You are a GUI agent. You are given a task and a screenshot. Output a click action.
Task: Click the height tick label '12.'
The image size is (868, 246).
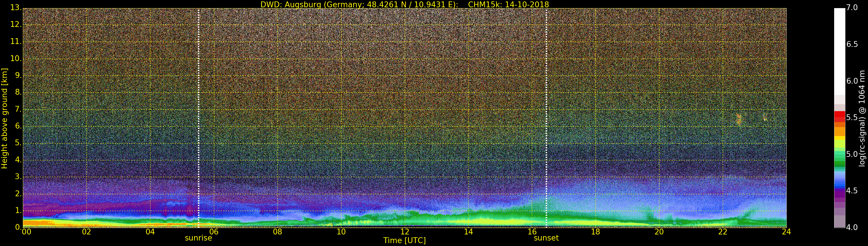pos(16,25)
